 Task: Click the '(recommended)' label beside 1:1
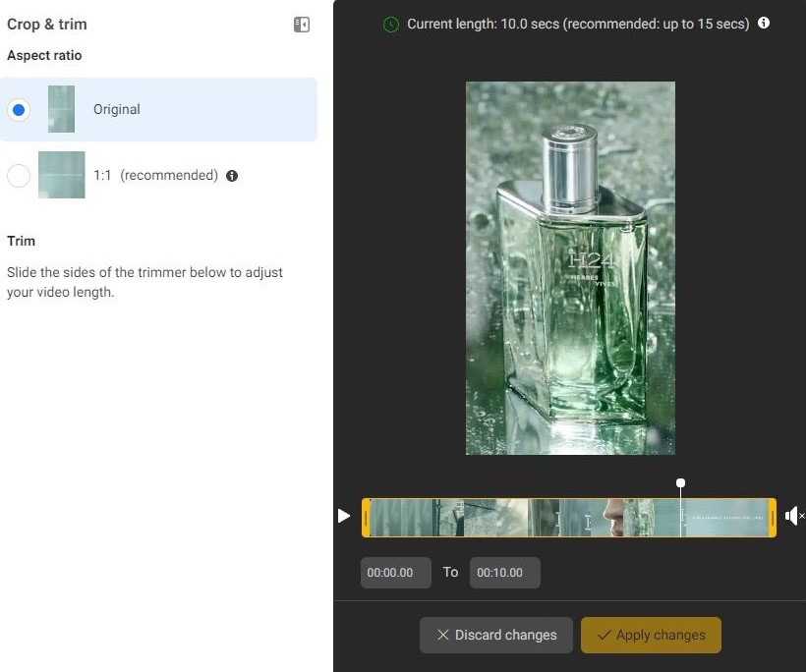pyautogui.click(x=169, y=175)
